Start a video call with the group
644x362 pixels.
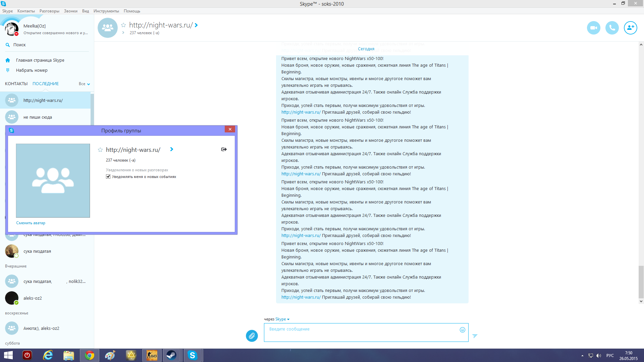(593, 28)
